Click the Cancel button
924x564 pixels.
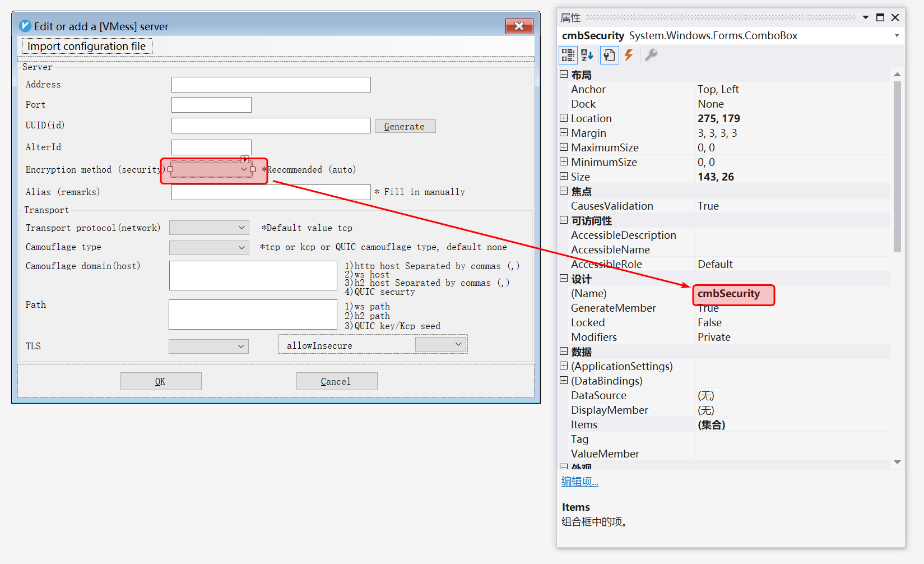[x=336, y=381]
